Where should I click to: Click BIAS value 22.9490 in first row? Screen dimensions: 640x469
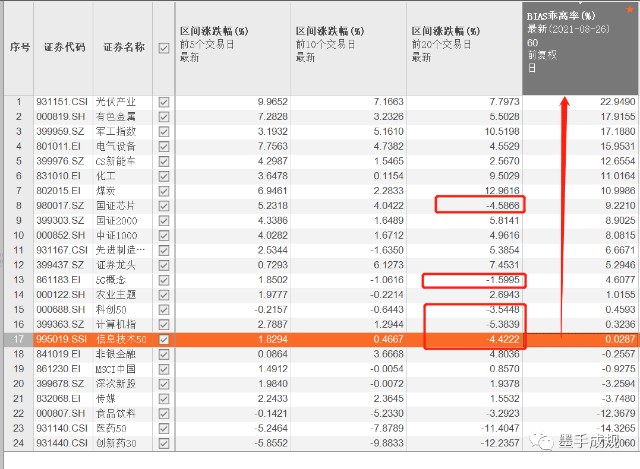click(618, 102)
